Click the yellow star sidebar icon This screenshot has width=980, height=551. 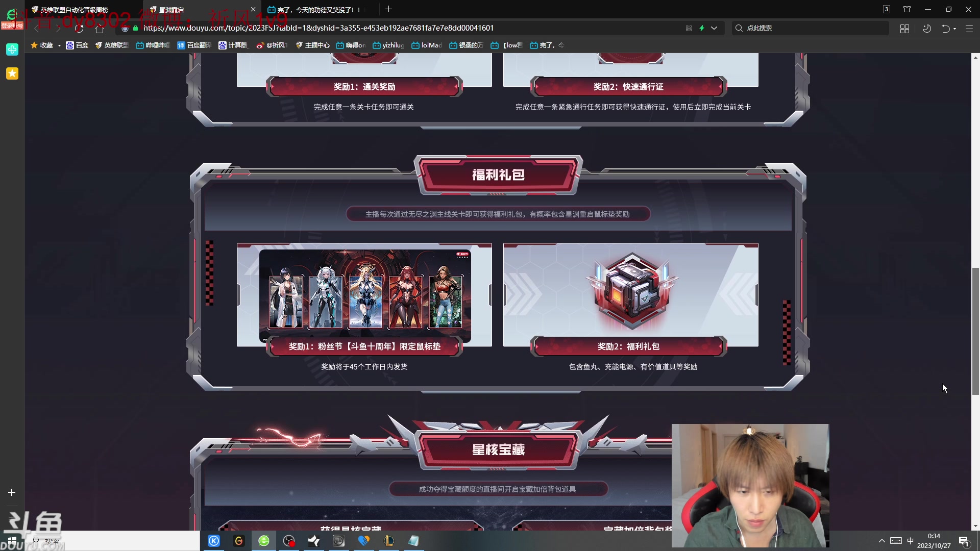pyautogui.click(x=12, y=73)
